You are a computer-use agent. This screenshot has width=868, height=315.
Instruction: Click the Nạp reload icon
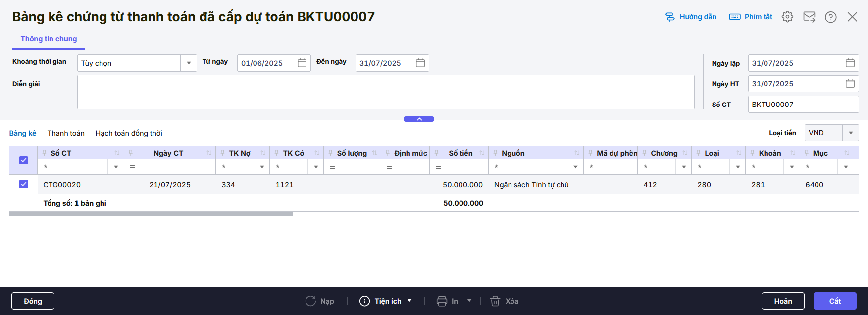[x=310, y=301]
